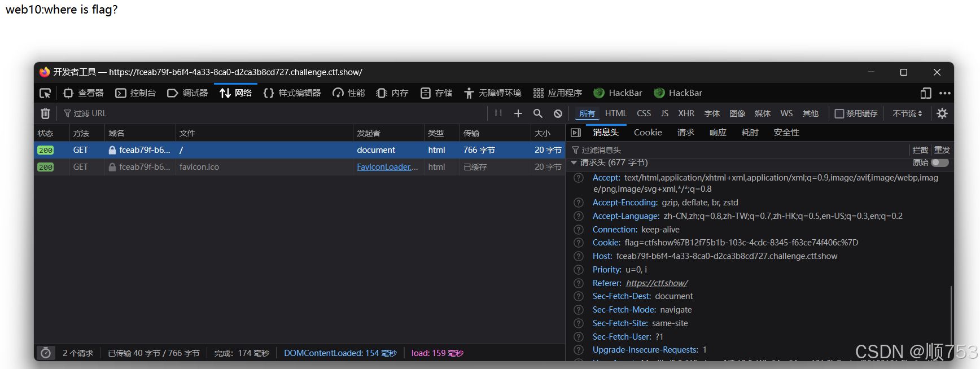Open the second HackBar tab
The height and width of the screenshot is (369, 980).
[678, 93]
